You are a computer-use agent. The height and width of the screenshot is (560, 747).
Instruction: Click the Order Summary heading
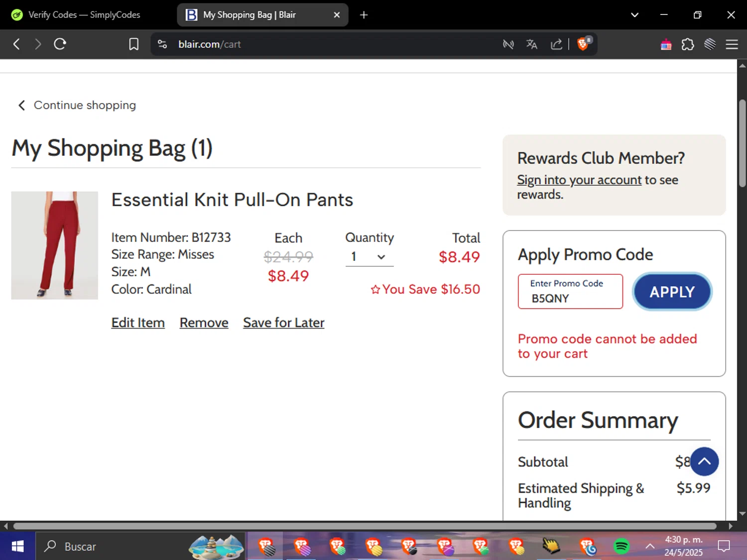click(598, 420)
